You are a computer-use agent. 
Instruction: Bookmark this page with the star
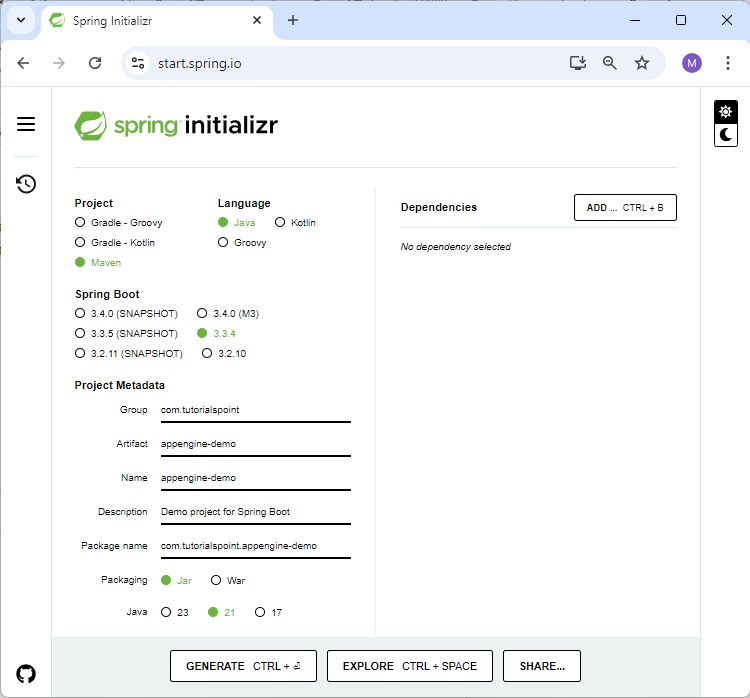[641, 63]
